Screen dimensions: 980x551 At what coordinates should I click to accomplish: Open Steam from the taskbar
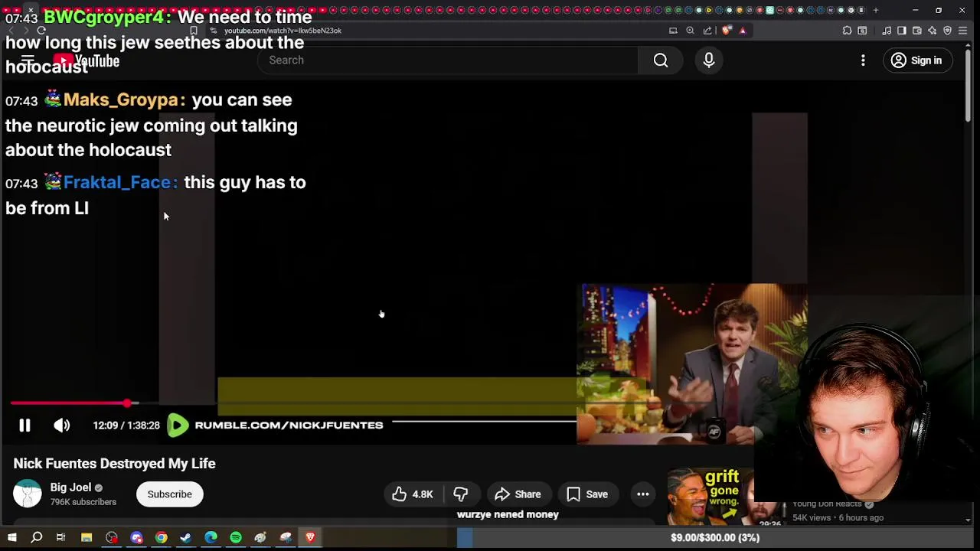coord(186,538)
